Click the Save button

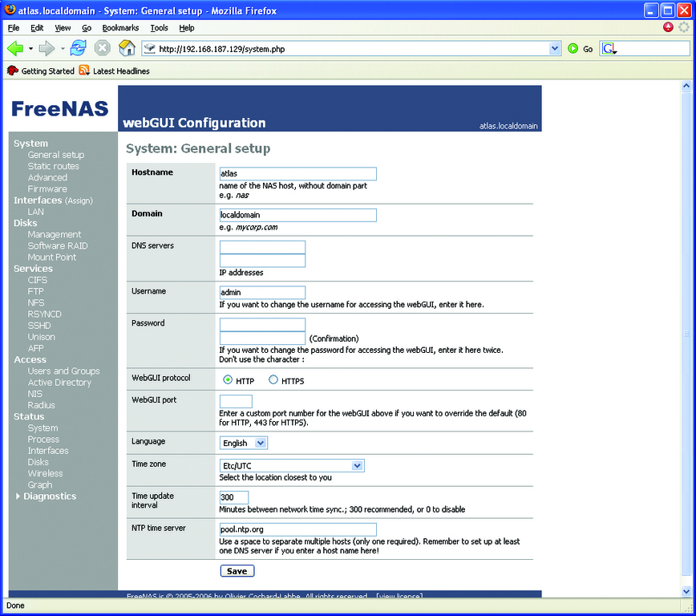[x=237, y=571]
